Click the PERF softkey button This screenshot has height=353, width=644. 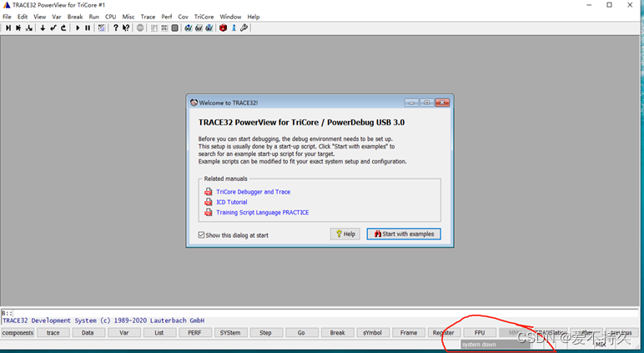[x=194, y=332]
